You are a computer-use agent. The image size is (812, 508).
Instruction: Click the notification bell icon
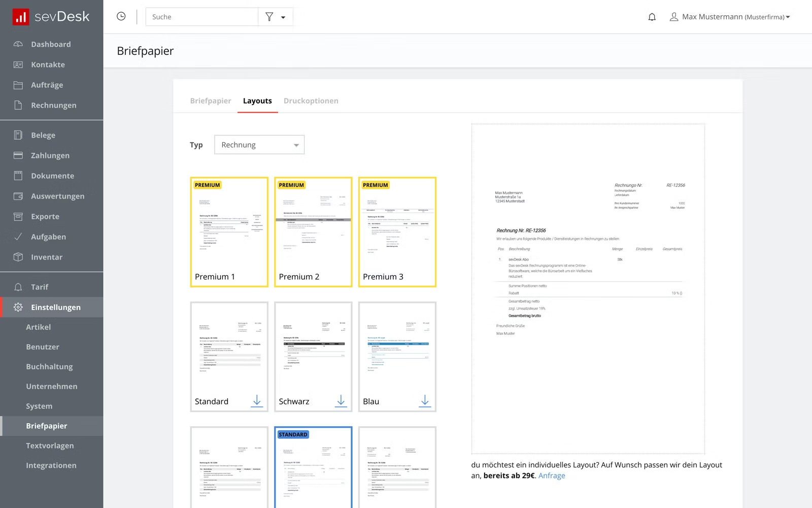click(x=652, y=17)
